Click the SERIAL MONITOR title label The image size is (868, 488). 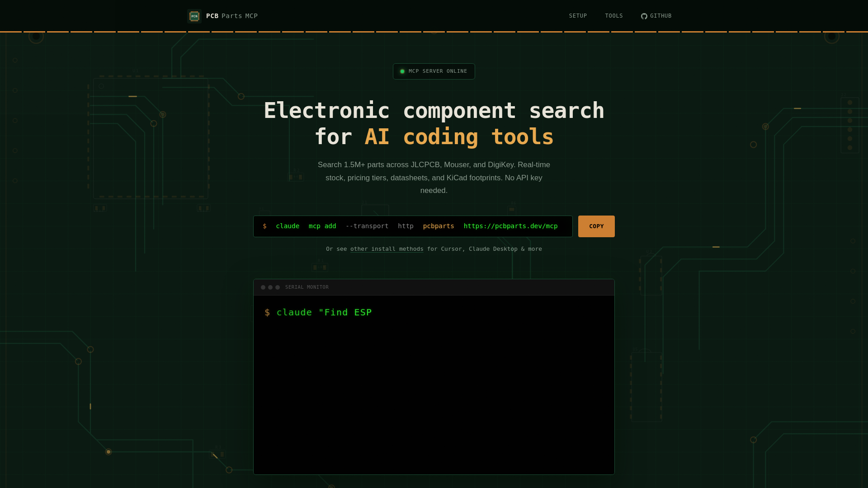pos(307,287)
